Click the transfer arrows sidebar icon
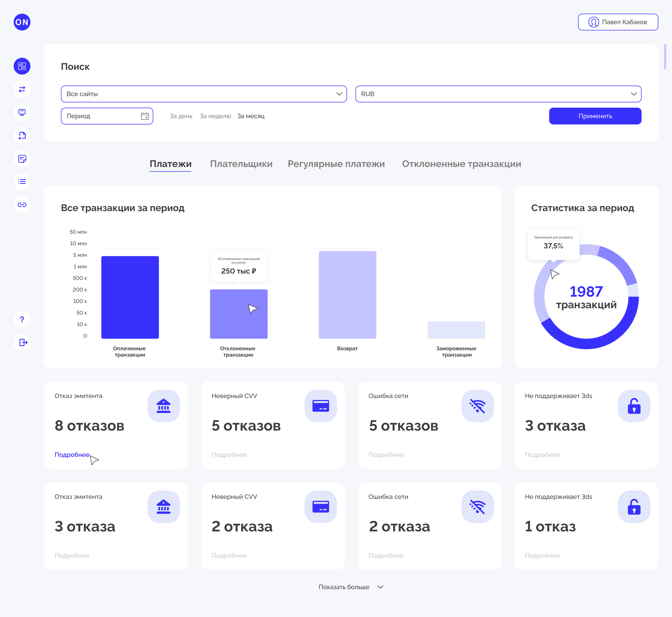Viewport: 672px width, 617px height. [x=22, y=89]
